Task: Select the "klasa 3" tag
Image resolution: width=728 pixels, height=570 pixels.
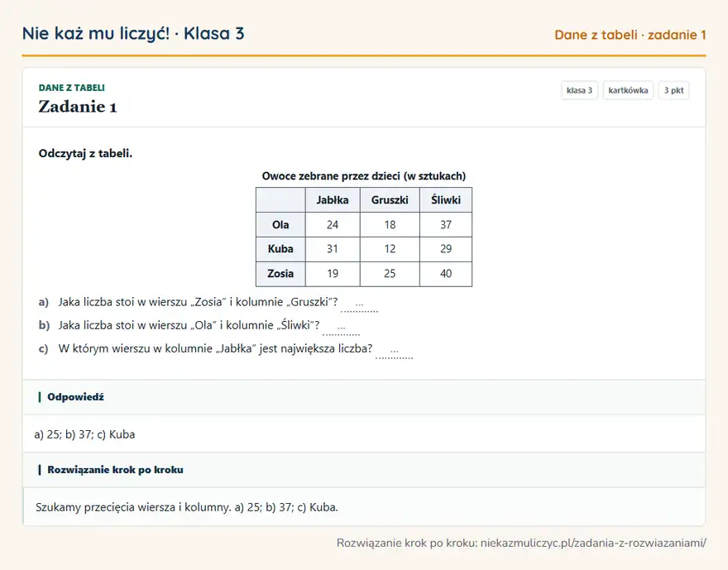Action: point(579,90)
